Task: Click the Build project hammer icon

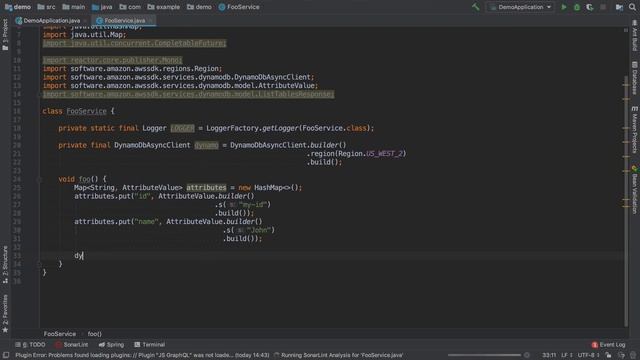Action: point(476,7)
